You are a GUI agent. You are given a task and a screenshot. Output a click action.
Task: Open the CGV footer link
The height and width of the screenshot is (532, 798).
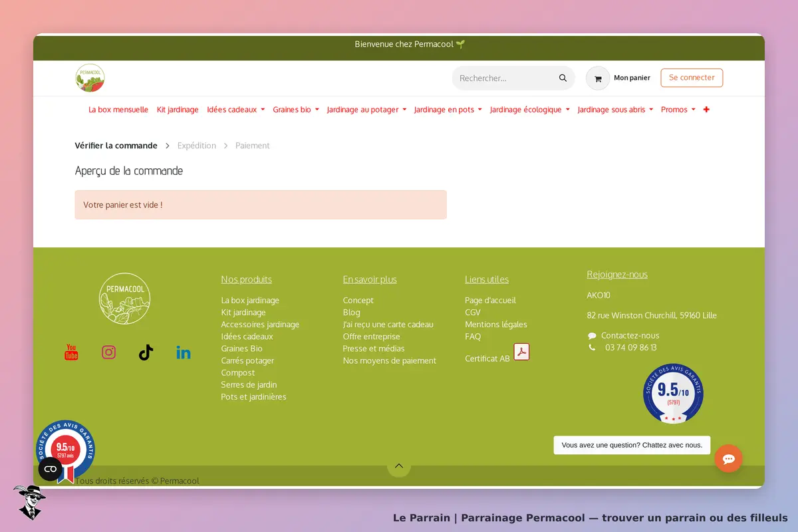(x=473, y=313)
